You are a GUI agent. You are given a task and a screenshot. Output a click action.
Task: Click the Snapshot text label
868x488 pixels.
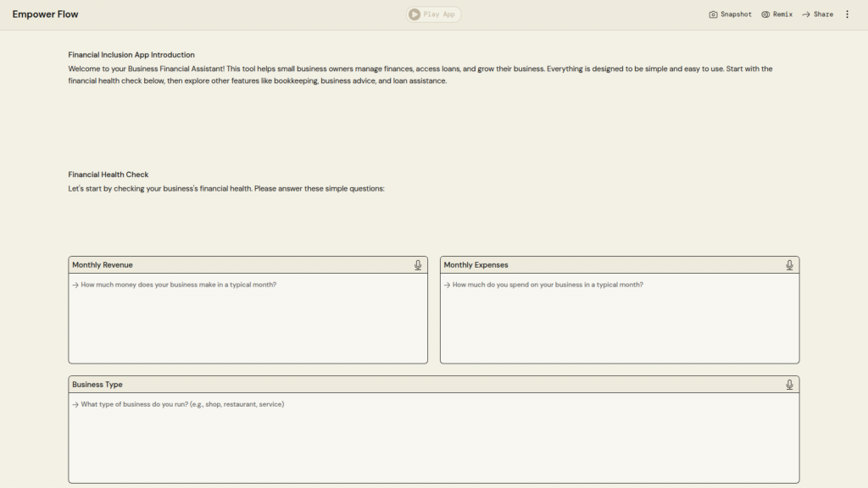[x=736, y=14]
